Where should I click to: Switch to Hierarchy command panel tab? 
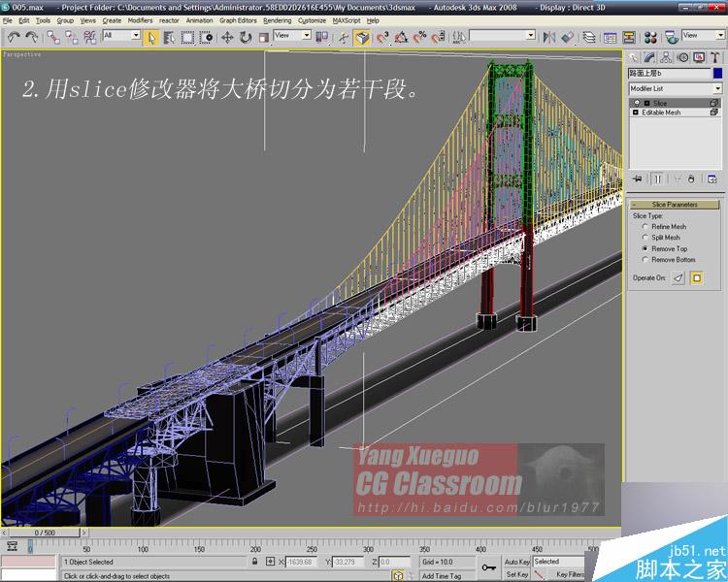666,57
